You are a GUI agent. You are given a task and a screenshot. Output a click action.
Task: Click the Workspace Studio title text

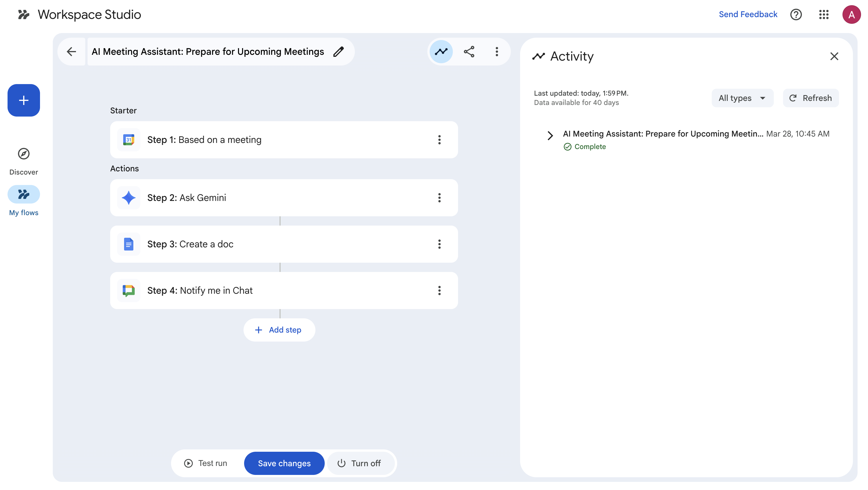click(x=89, y=14)
